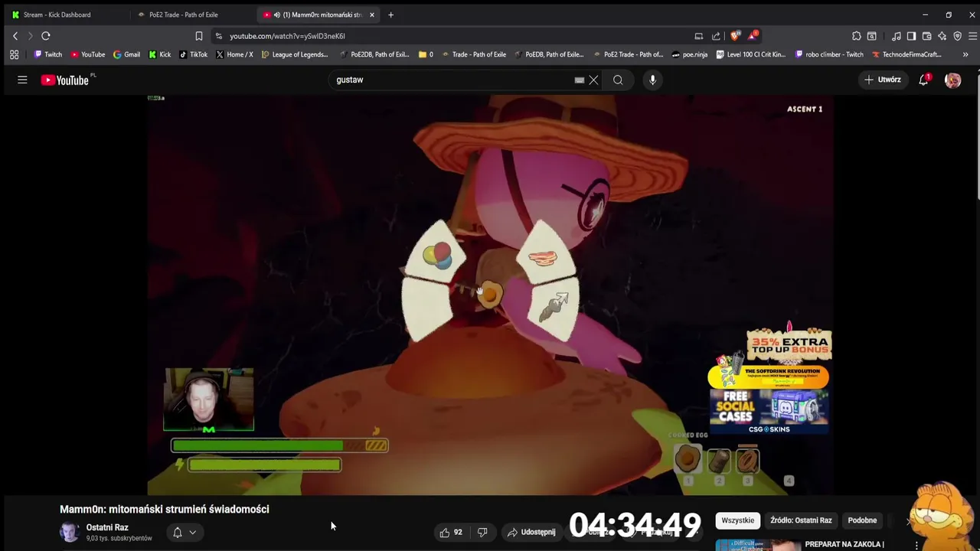Screen dimensions: 980x551
Task: Open the Ostatni Raz channel avatar
Action: coord(70,532)
